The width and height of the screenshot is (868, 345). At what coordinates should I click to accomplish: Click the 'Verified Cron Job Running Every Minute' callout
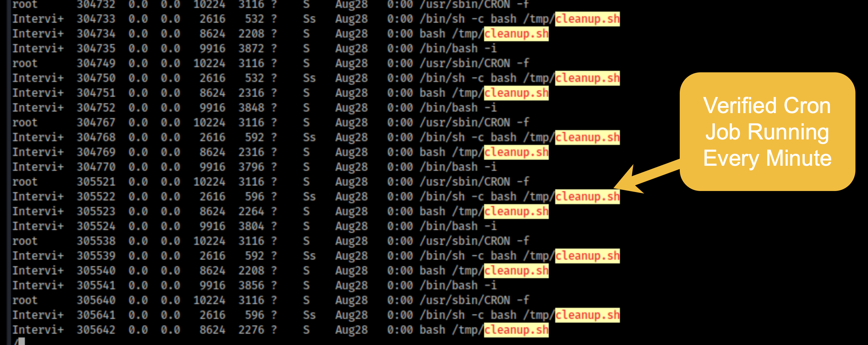pyautogui.click(x=767, y=132)
